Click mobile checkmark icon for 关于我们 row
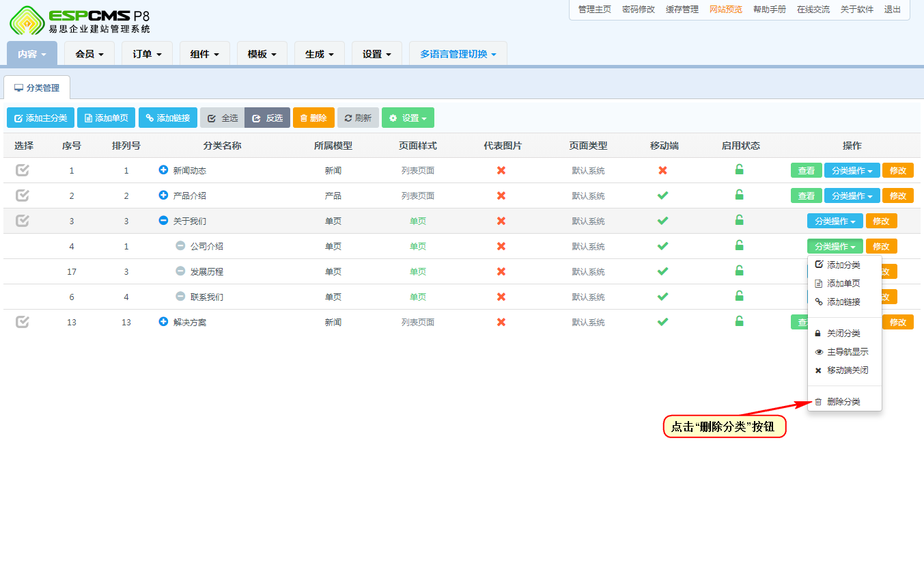The image size is (924, 568). coord(662,221)
